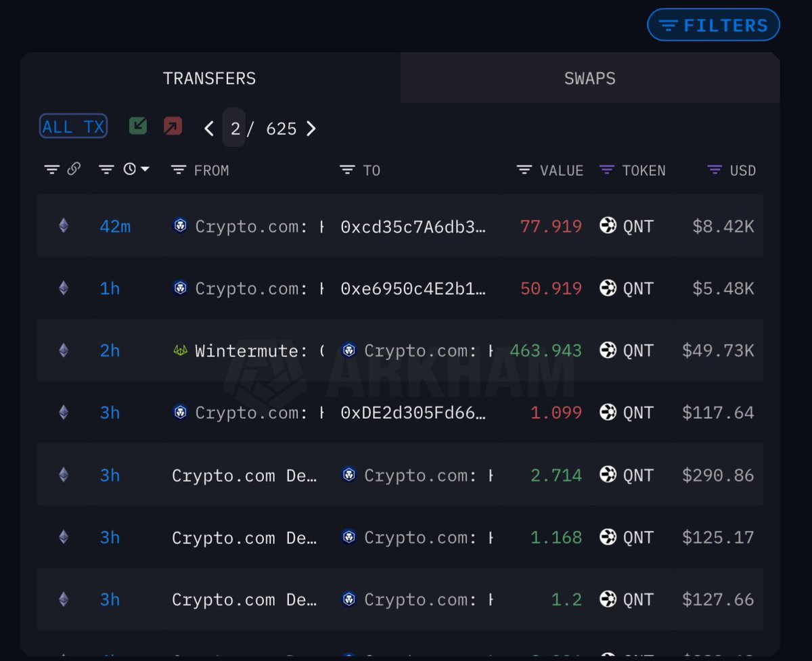Open the 42m transaction time link
Image resolution: width=812 pixels, height=661 pixels.
(115, 226)
